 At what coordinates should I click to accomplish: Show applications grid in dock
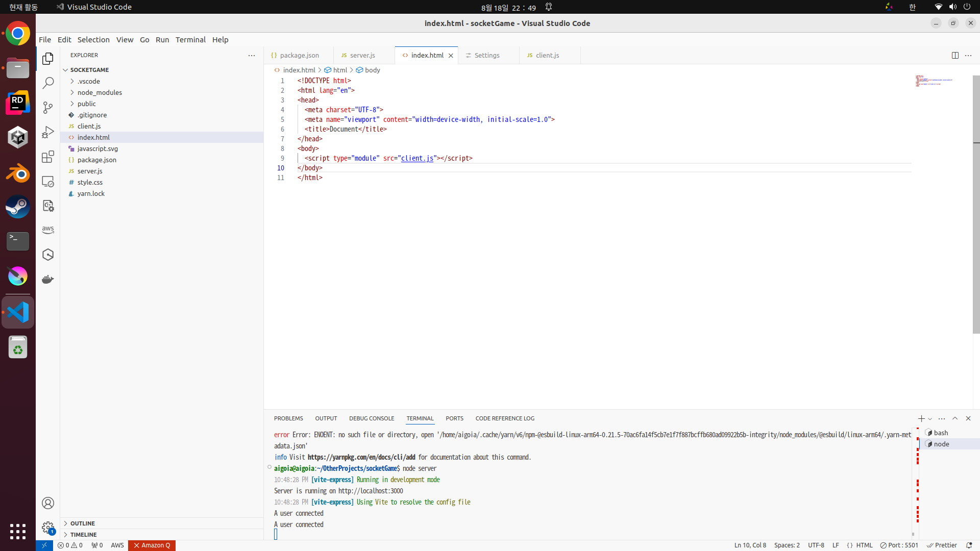18,531
